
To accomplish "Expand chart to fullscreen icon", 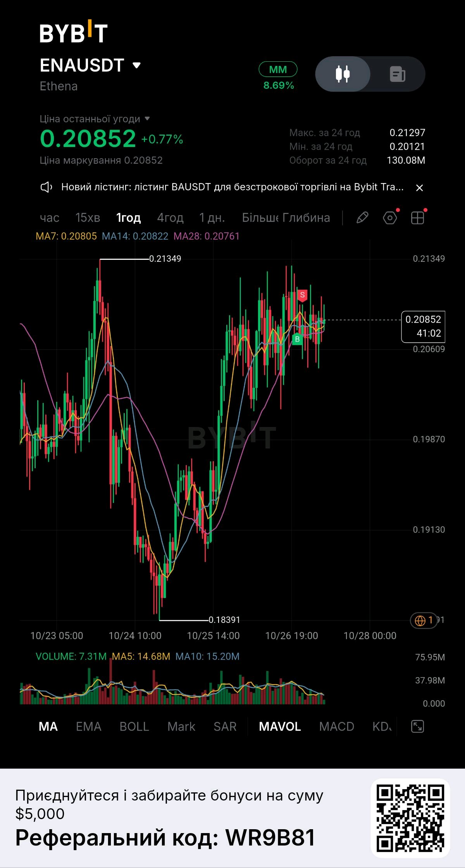I will (x=417, y=726).
